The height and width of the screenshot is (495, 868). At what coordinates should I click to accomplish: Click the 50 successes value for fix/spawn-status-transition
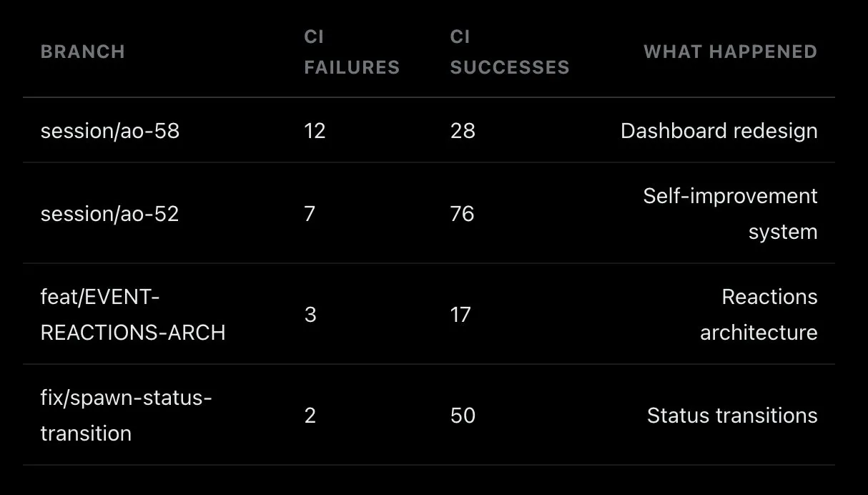pos(463,416)
